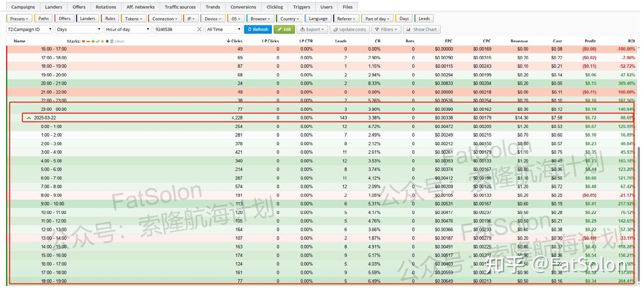This screenshot has height=291, width=644.
Task: Open the Traffic sources menu
Action: pos(180,7)
